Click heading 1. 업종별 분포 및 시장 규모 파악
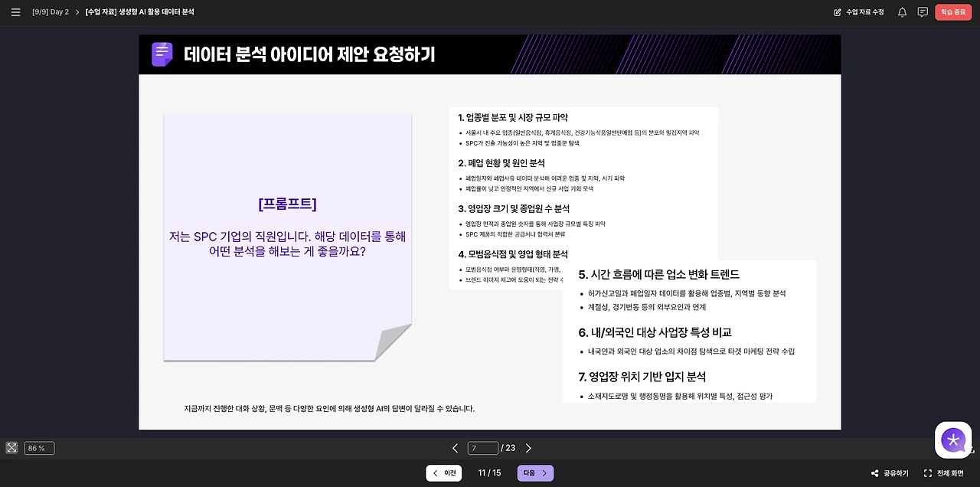The image size is (980, 487). tap(513, 117)
